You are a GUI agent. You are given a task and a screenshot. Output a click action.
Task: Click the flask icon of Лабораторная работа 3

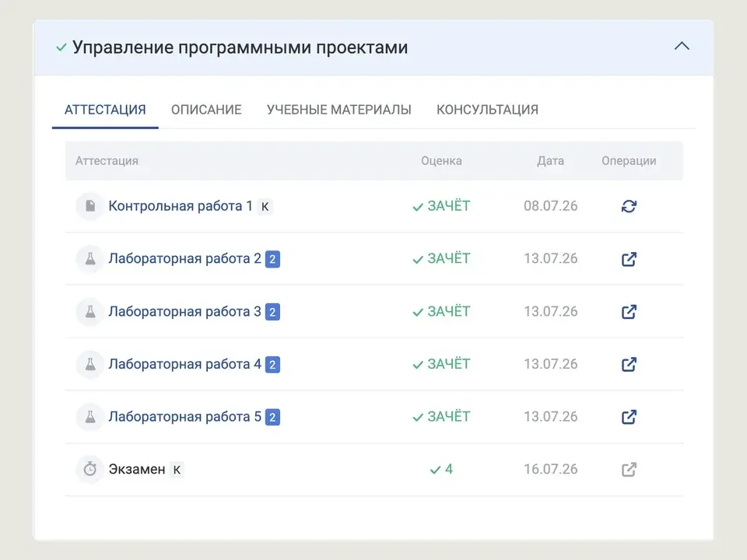[90, 311]
